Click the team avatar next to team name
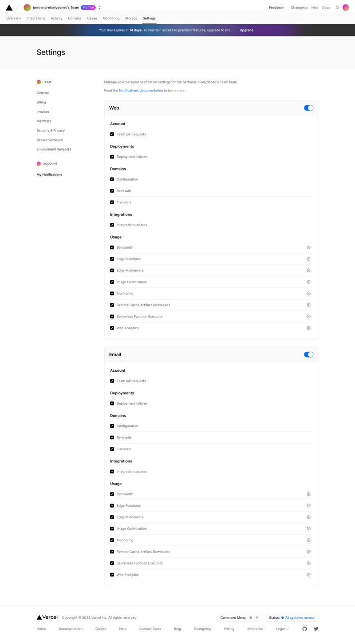355x644 pixels. click(27, 7)
